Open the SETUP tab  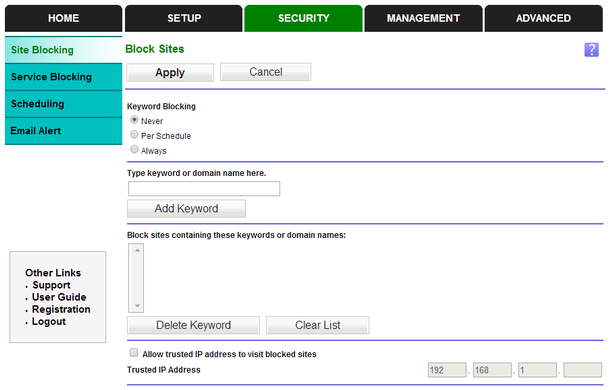pos(184,18)
